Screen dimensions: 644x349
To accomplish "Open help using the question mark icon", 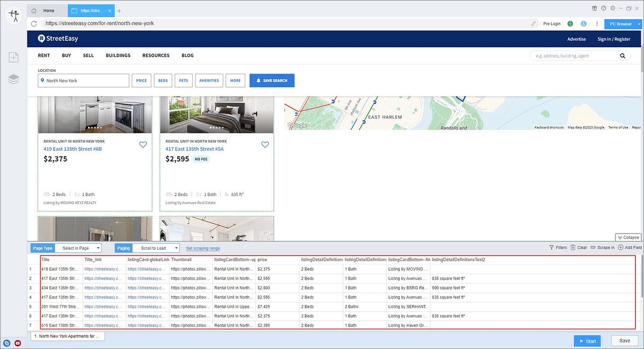I will click(603, 8).
